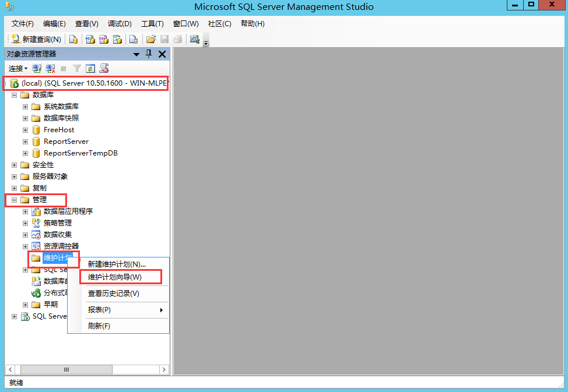Close the 对象资源管理器 panel
Viewport: 568px width, 392px height.
click(162, 54)
